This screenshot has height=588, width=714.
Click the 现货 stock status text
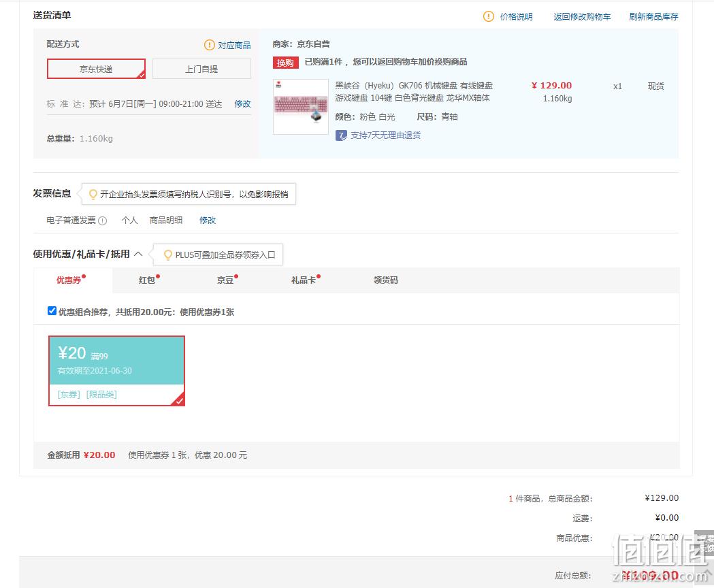[x=655, y=86]
